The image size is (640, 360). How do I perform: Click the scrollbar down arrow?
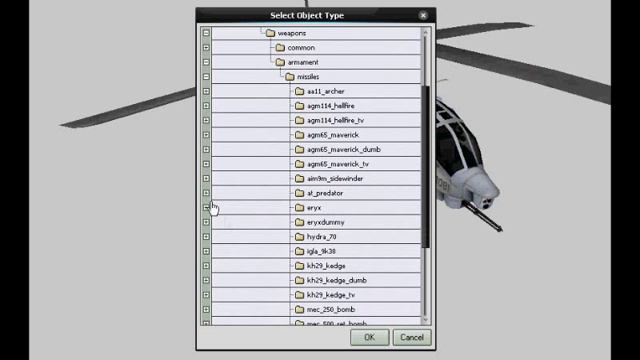pos(425,320)
